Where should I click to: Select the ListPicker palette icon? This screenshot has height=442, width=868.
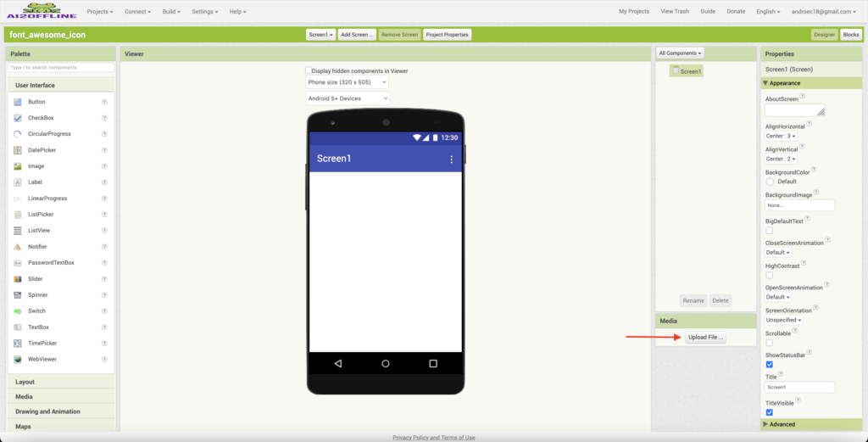18,215
